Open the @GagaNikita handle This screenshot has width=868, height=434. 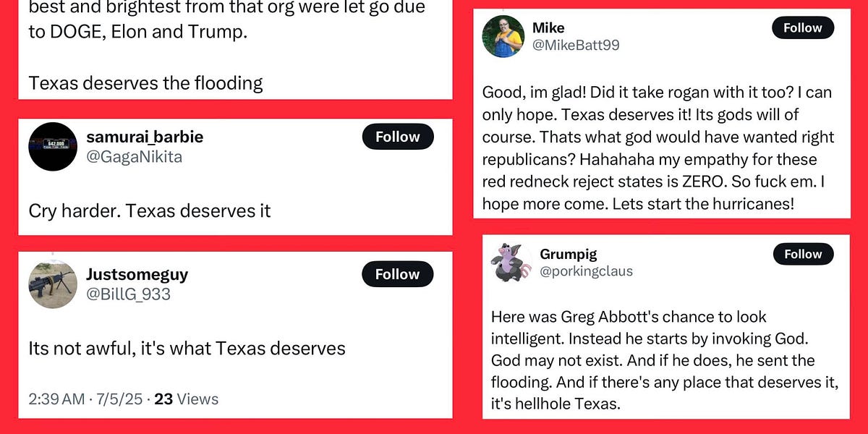click(134, 156)
